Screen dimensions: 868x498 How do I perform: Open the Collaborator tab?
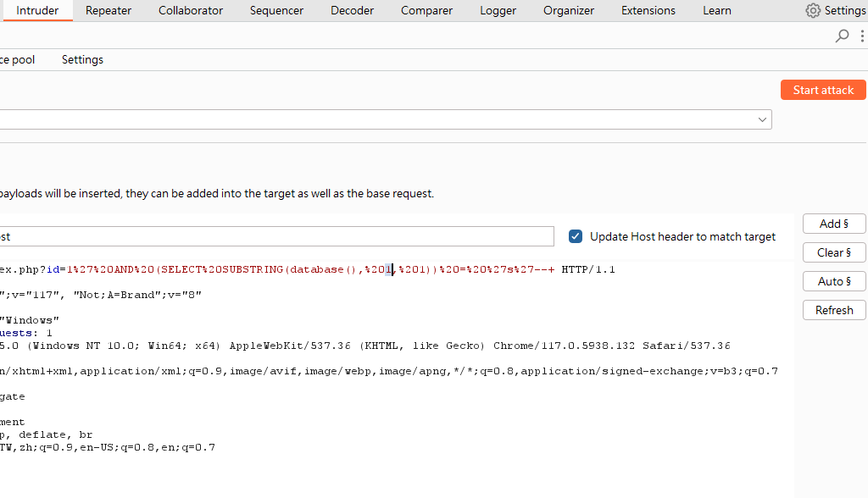191,10
